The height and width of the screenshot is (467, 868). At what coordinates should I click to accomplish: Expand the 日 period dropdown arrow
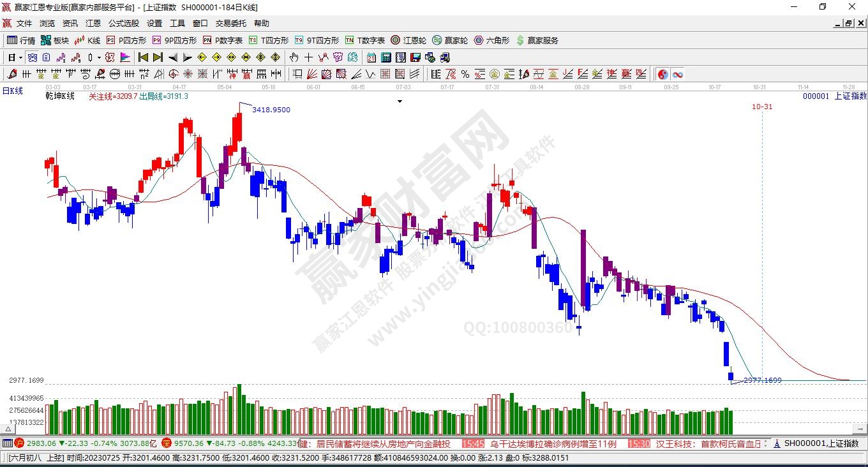(20, 57)
